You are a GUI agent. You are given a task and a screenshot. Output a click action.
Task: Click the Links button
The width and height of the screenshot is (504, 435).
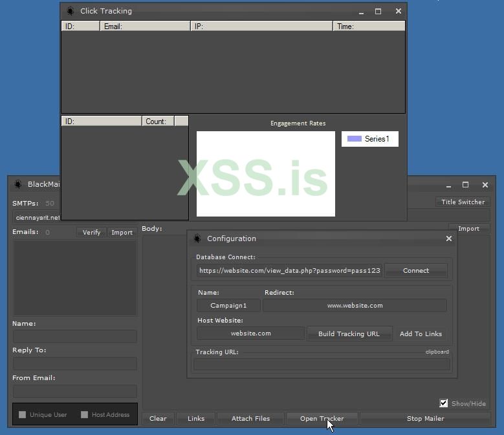[196, 419]
